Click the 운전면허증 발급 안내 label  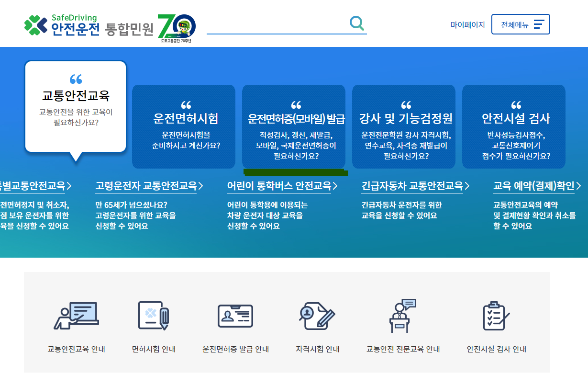click(235, 349)
